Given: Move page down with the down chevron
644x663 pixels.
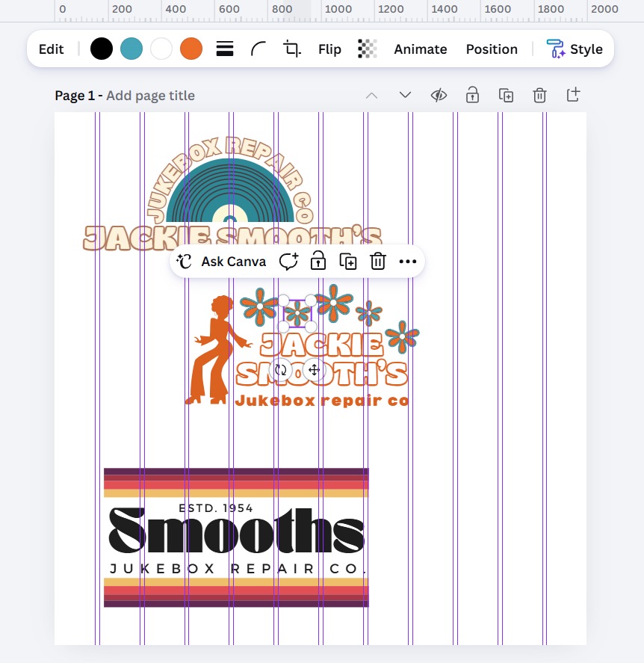Looking at the screenshot, I should tap(405, 95).
